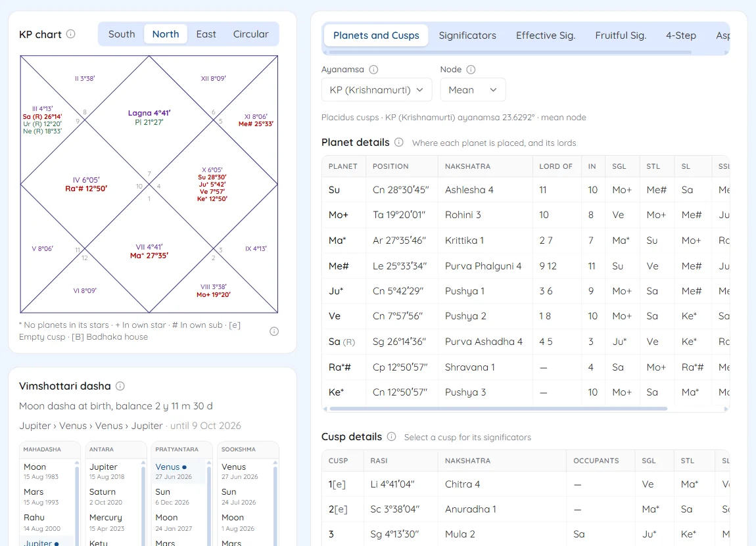Viewport: 756px width, 546px height.
Task: Click NAKSHATRA header in planet table
Action: [x=467, y=166]
